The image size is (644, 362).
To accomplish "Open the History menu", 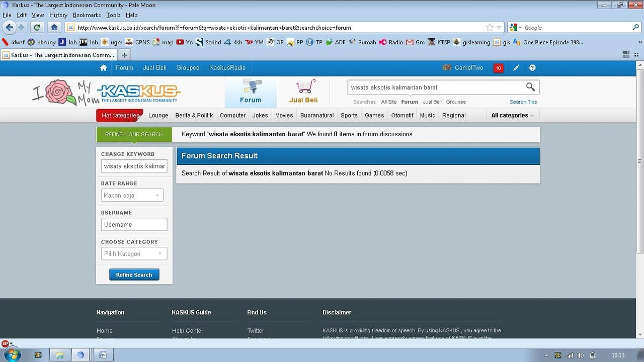I will click(58, 15).
